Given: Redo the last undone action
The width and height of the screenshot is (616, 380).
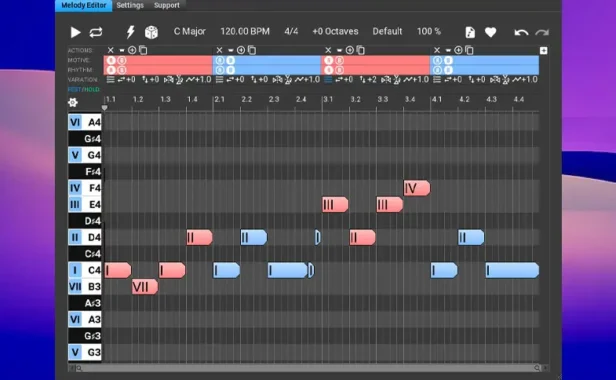Looking at the screenshot, I should (542, 33).
